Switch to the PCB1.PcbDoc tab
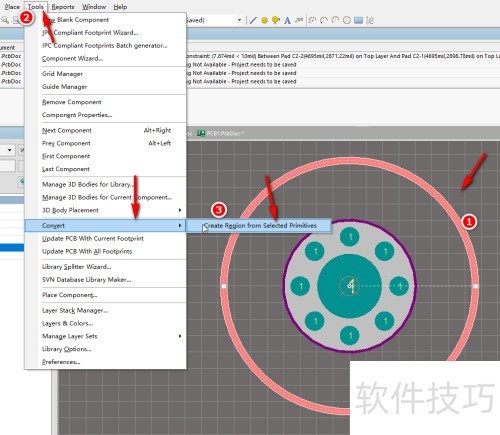Viewport: 500px width, 435px height. coord(220,133)
